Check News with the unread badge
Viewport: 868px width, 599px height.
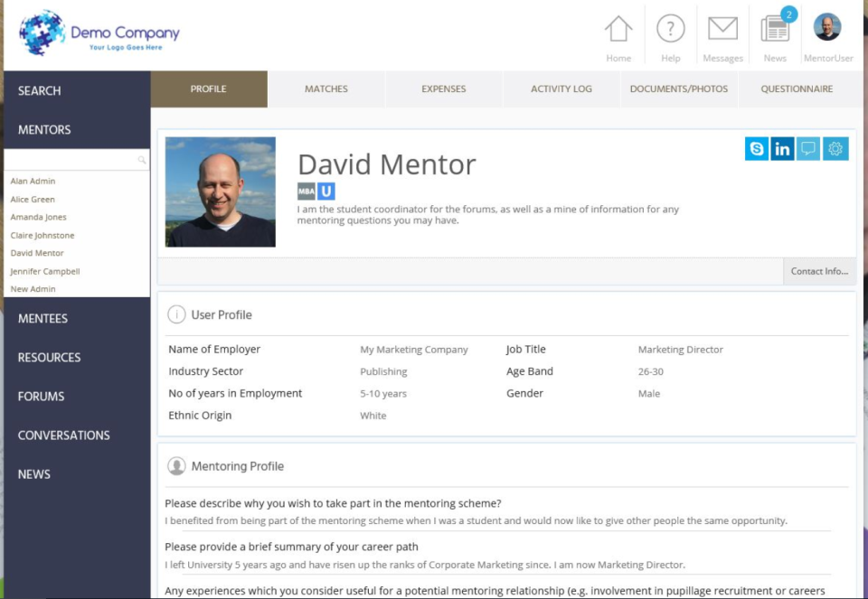coord(774,30)
